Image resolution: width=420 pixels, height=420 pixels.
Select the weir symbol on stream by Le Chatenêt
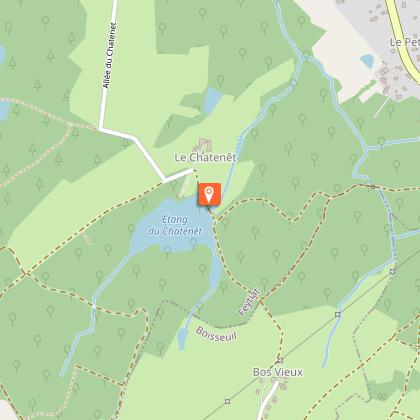click(x=240, y=143)
